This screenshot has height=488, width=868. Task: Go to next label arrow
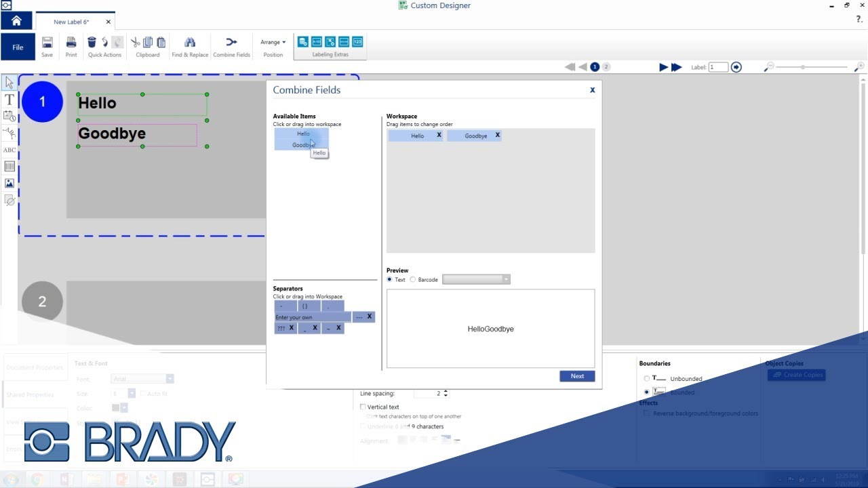(x=664, y=67)
